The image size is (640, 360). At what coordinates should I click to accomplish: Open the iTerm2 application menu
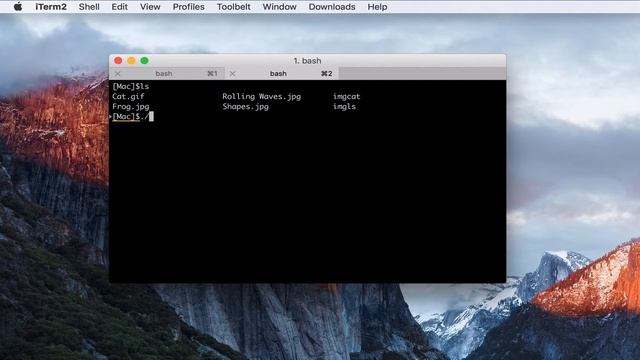(51, 7)
